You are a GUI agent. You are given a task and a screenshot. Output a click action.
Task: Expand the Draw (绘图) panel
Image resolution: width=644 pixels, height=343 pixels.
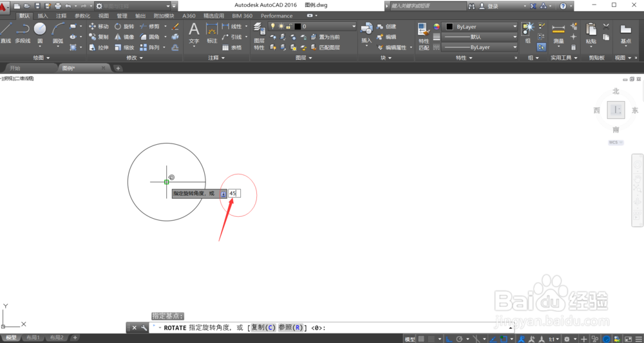click(x=41, y=59)
